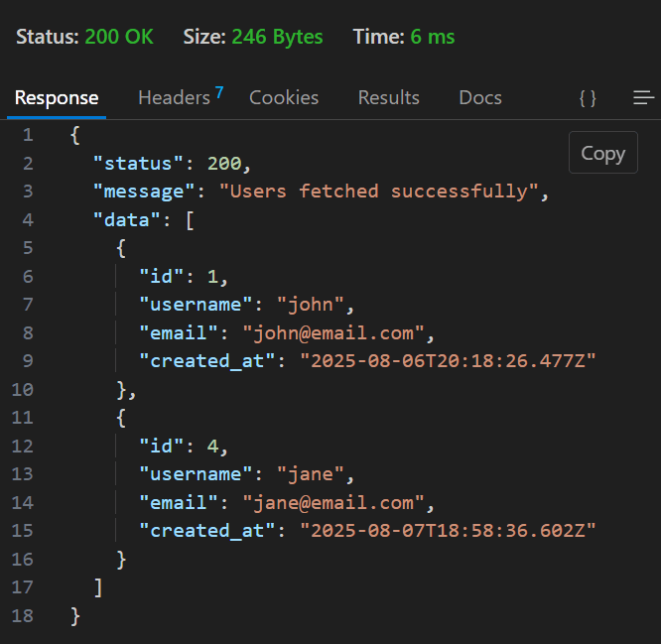Select the Cookies tab
The width and height of the screenshot is (661, 644).
point(284,98)
